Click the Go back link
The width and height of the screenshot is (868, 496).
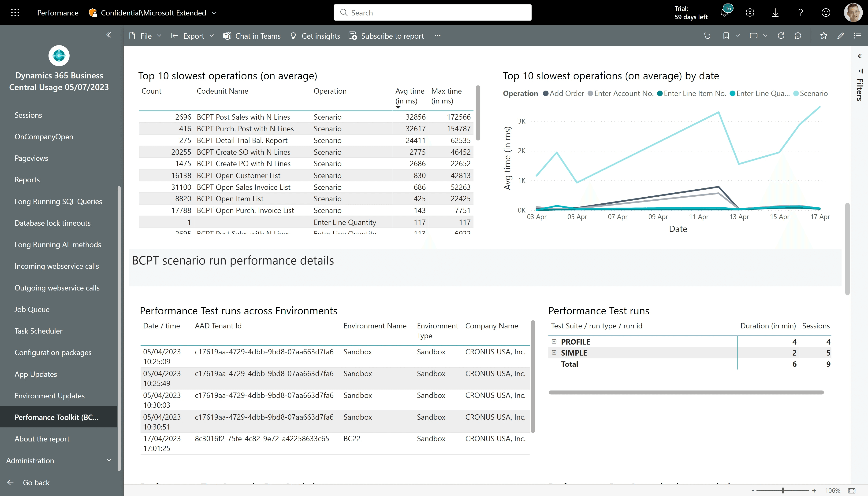[36, 482]
